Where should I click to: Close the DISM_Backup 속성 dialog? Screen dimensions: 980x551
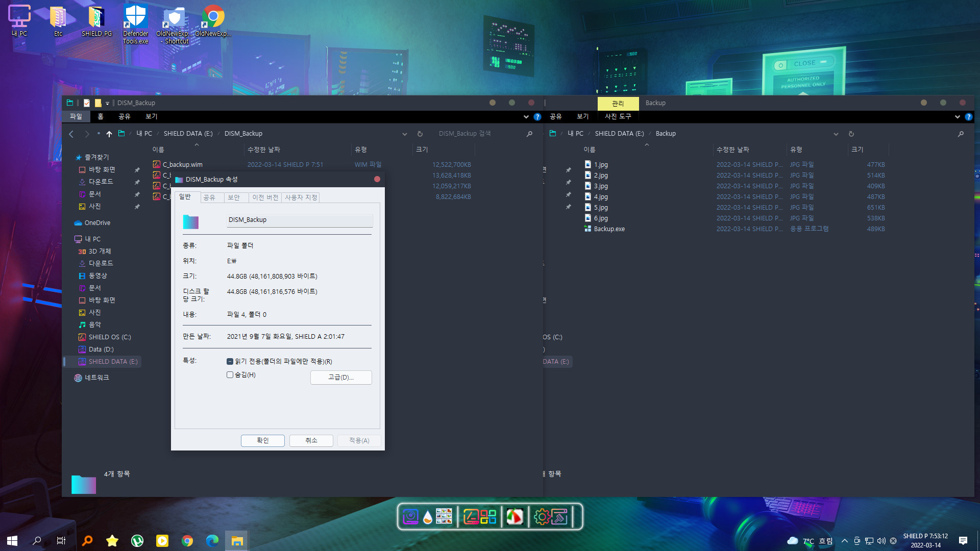(377, 180)
